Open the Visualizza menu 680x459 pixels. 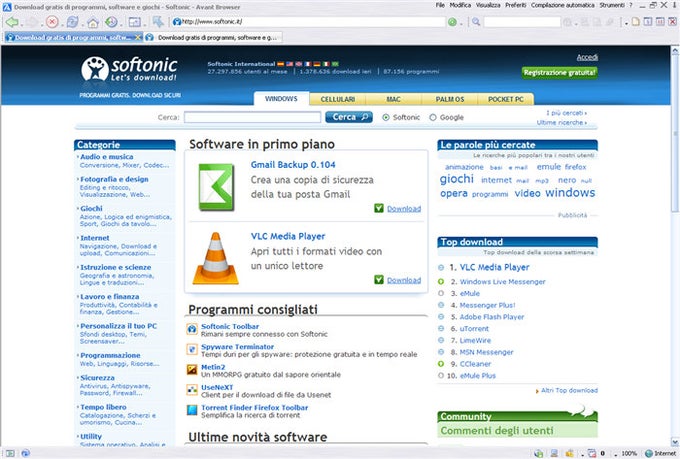pyautogui.click(x=488, y=5)
